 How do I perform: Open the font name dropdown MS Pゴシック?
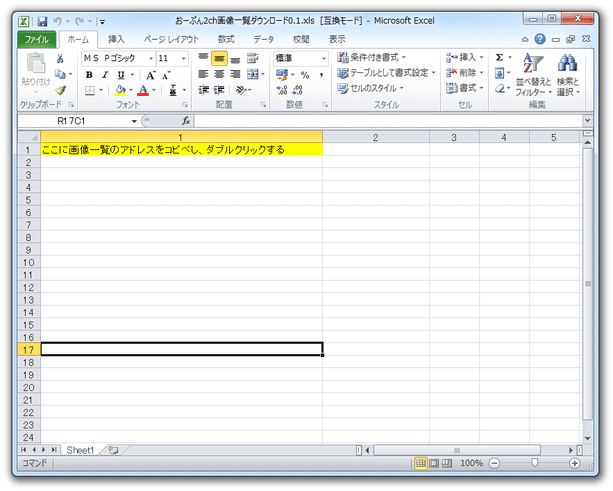151,59
